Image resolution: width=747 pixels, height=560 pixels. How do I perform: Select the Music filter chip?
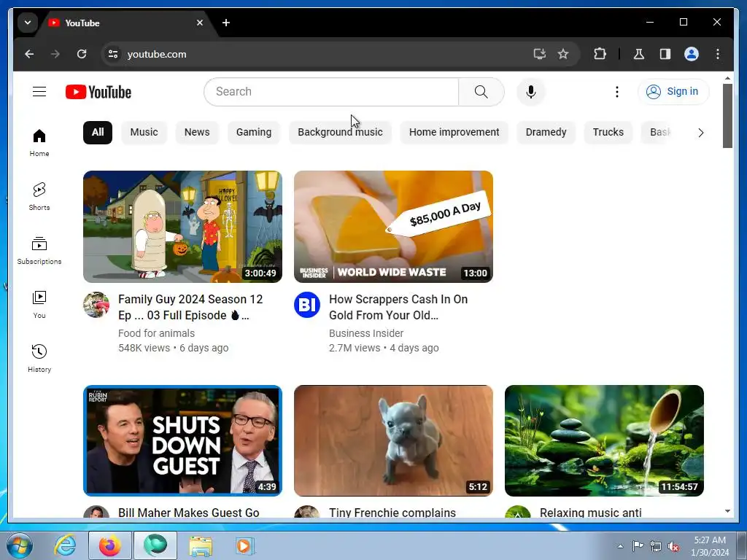[144, 132]
